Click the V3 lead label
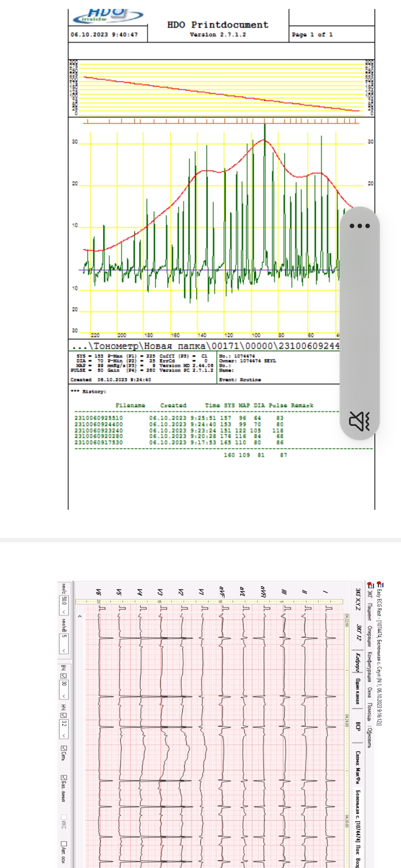This screenshot has height=868, width=401. [x=160, y=592]
